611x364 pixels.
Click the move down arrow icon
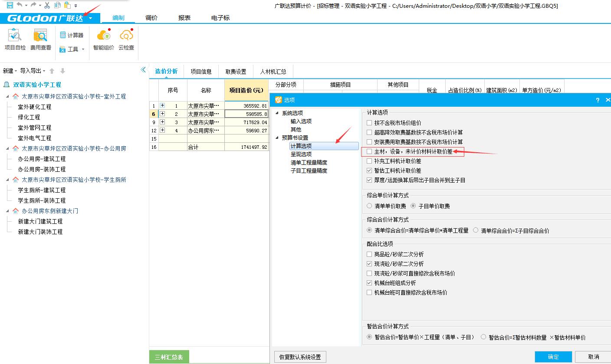point(62,71)
